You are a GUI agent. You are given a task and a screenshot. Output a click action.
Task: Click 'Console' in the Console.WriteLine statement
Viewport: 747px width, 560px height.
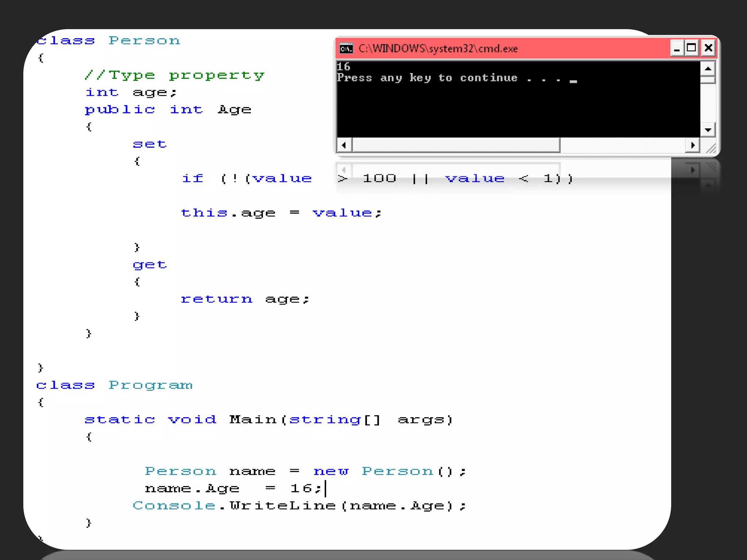point(174,506)
